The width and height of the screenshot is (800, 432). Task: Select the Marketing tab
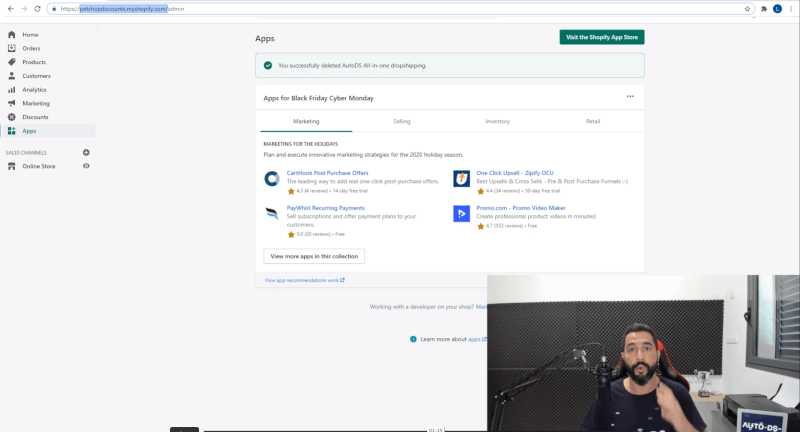pyautogui.click(x=306, y=121)
